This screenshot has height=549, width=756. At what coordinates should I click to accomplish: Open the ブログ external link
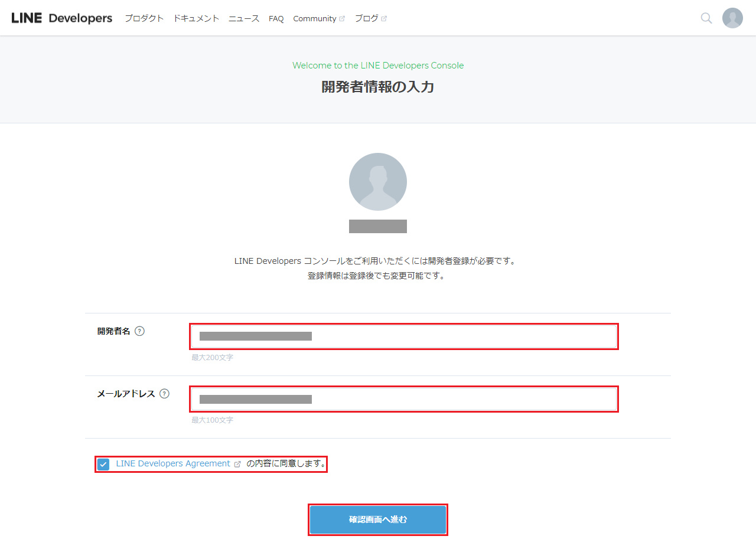371,18
